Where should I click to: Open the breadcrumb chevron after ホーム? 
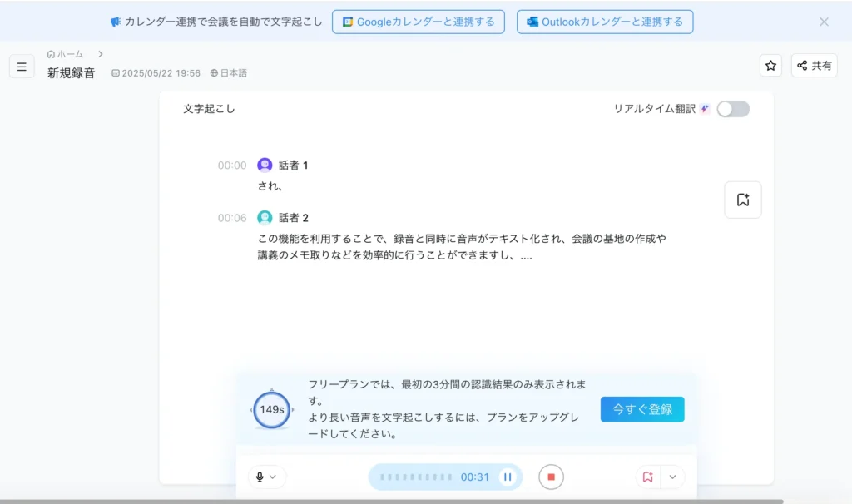click(x=99, y=52)
